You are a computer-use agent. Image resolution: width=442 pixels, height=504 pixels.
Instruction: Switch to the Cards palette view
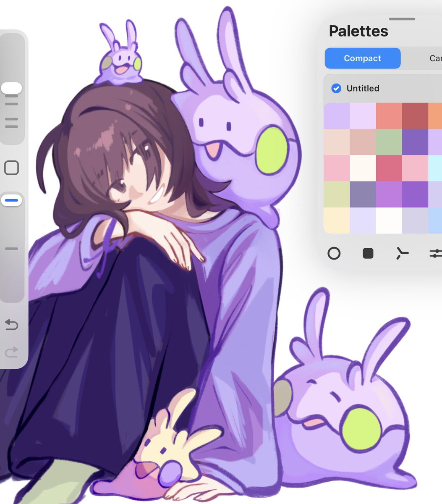point(435,58)
